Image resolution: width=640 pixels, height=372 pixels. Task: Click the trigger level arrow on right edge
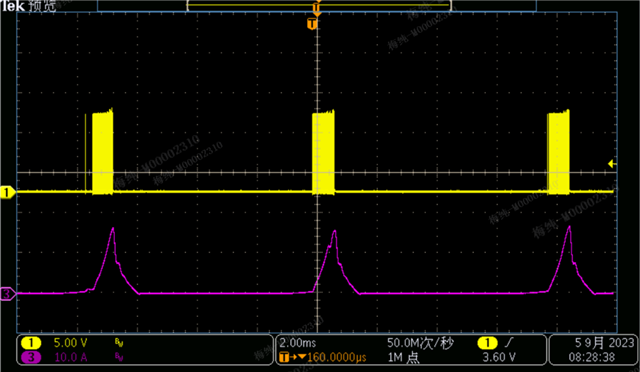point(612,164)
